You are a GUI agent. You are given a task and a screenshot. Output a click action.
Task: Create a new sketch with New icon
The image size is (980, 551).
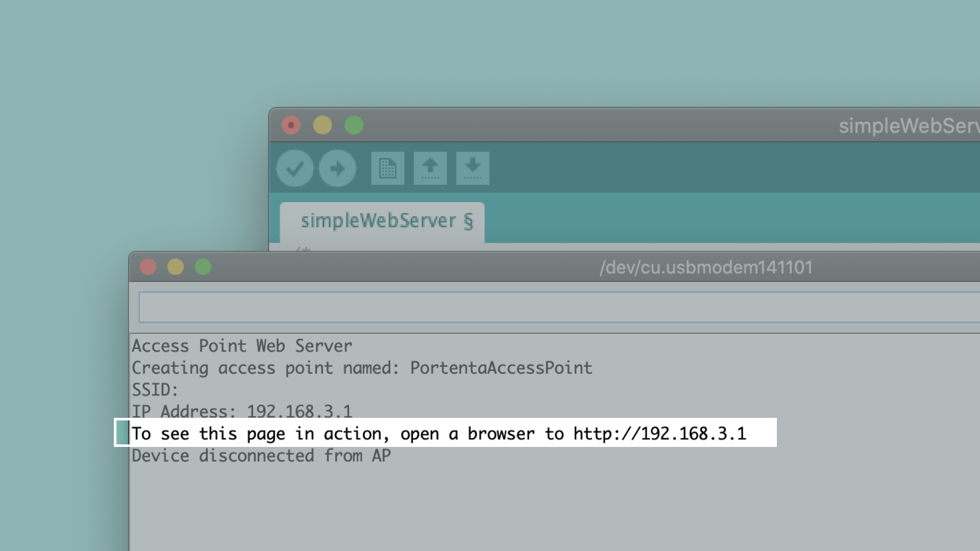tap(387, 168)
